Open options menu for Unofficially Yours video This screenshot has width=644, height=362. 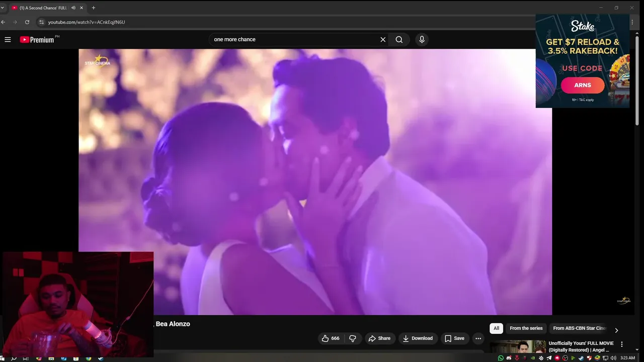[622, 344]
